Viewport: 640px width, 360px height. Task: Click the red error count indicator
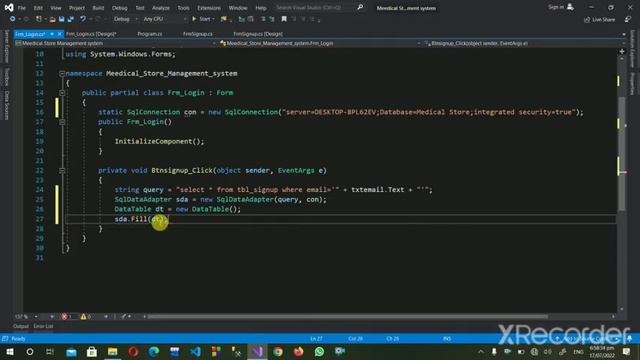click(67, 316)
